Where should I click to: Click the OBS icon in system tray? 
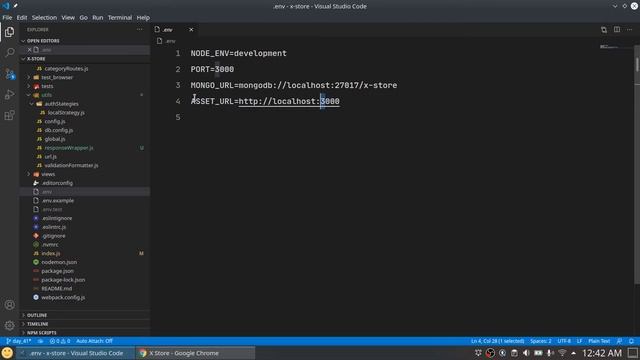pyautogui.click(x=490, y=353)
